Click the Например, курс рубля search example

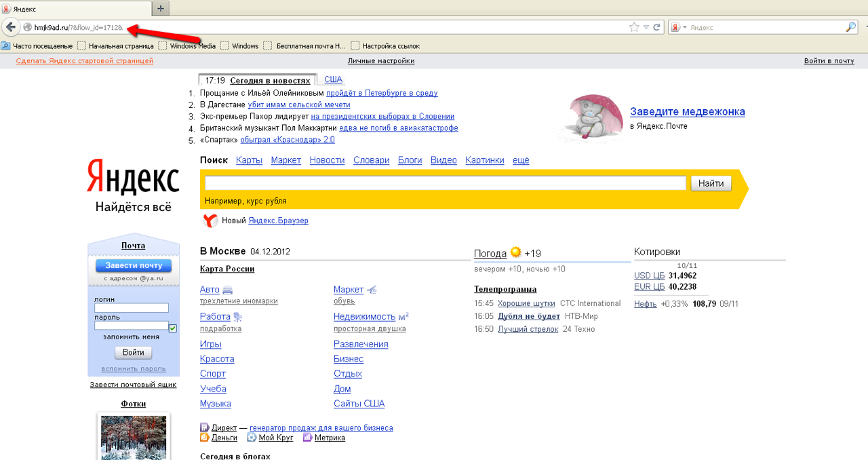(x=245, y=201)
